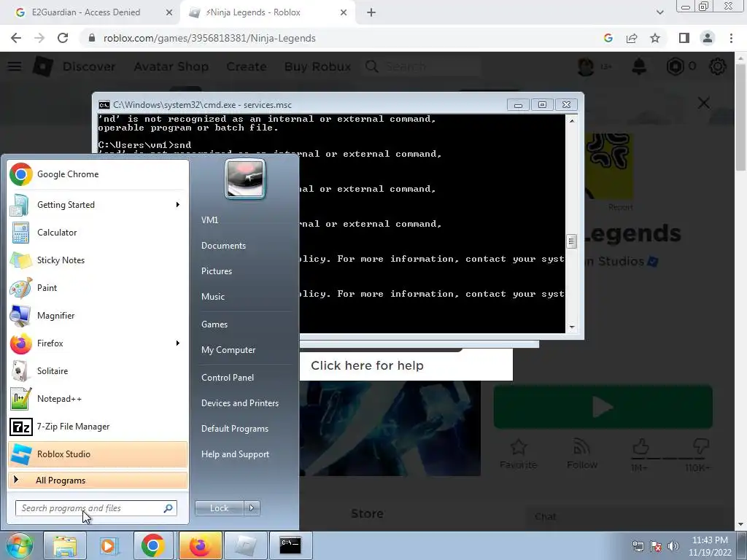
Task: Open Documents from Start menu
Action: point(223,246)
